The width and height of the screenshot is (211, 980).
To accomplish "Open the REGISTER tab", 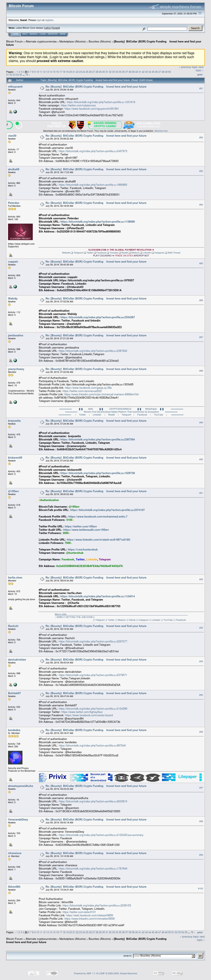I will click(x=53, y=34).
